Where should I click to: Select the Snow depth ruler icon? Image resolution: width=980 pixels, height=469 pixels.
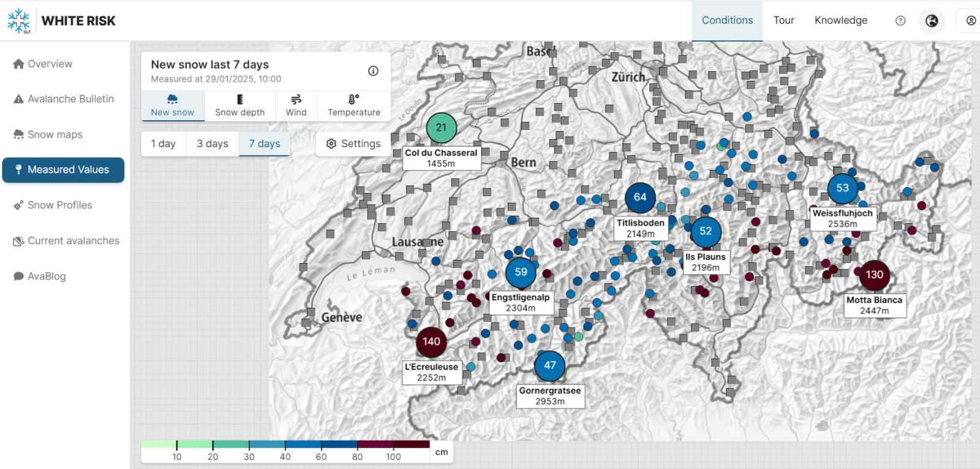coord(240,99)
